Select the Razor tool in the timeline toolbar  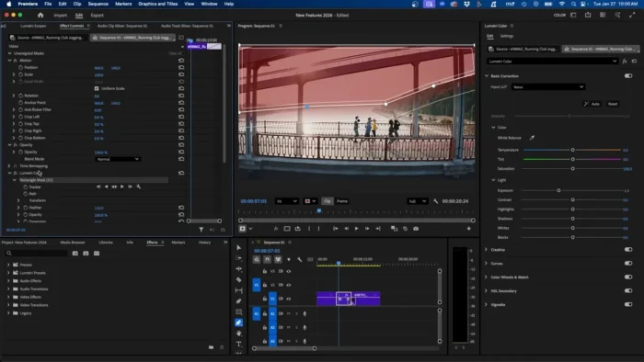[238, 279]
